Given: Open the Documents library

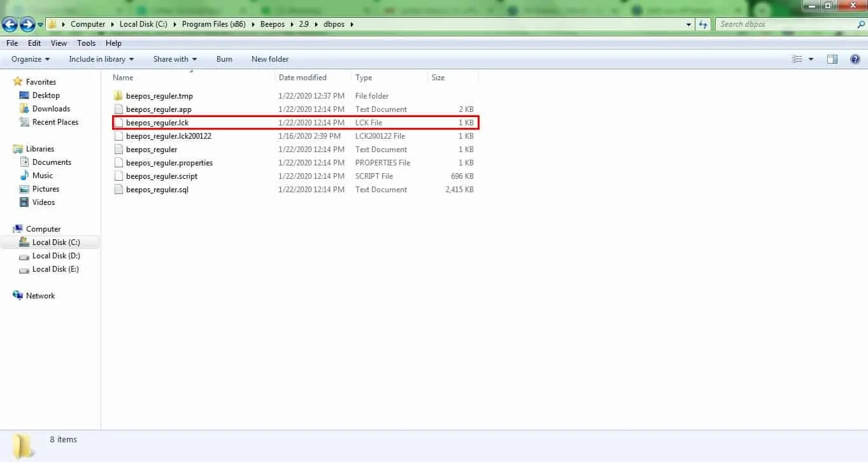Looking at the screenshot, I should click(x=52, y=162).
